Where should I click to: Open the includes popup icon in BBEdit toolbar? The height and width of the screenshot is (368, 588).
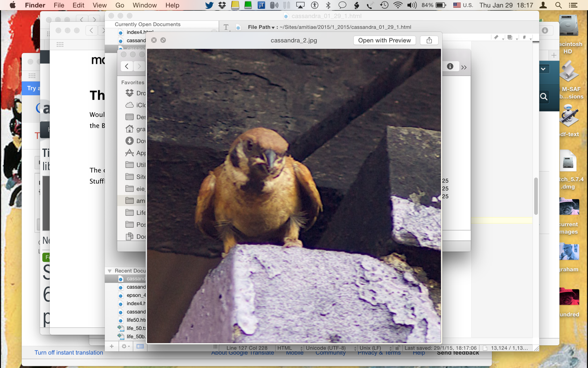511,37
